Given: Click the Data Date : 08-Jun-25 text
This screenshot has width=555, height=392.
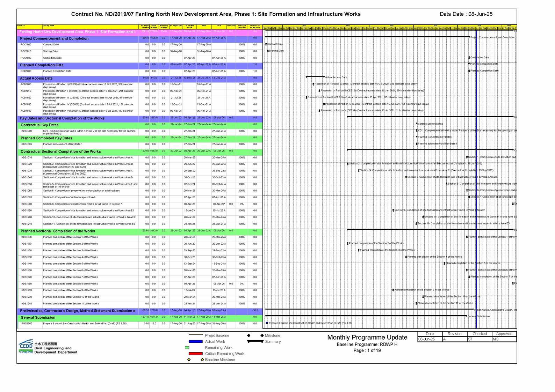Looking at the screenshot, I should coord(466,14).
